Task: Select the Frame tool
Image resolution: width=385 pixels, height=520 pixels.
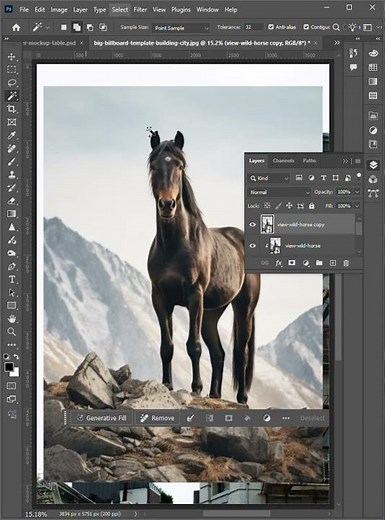Action: (x=12, y=122)
